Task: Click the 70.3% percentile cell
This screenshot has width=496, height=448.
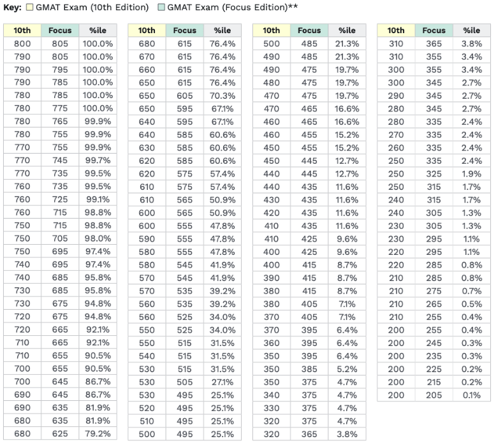Action: (x=222, y=96)
